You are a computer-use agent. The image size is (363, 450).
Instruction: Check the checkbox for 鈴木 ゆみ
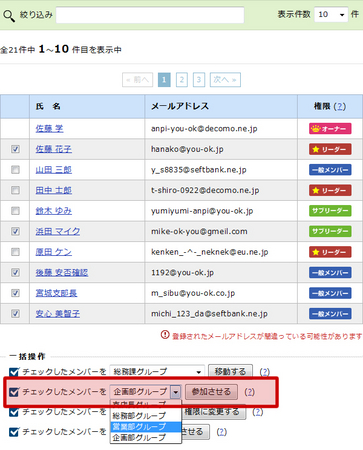point(15,211)
